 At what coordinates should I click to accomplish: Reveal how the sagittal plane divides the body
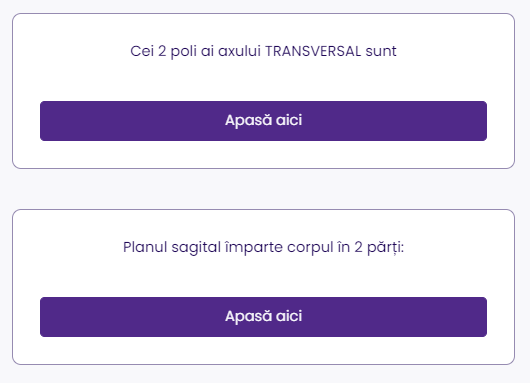click(x=263, y=317)
